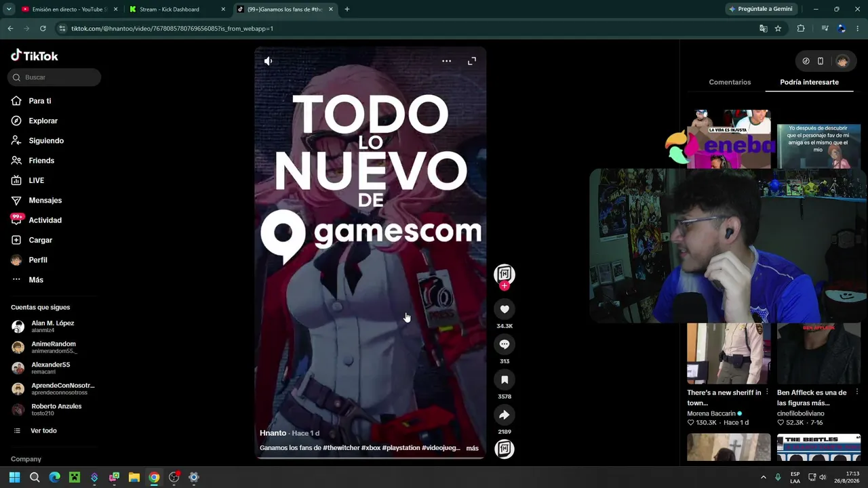
Task: Open Mensajes in the sidebar
Action: pos(37,201)
